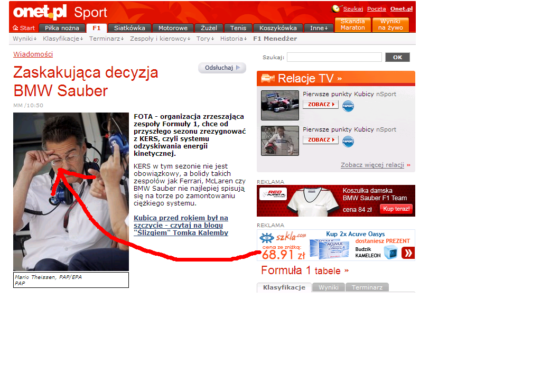Open the BMW driver video thumbnail

coord(280,141)
